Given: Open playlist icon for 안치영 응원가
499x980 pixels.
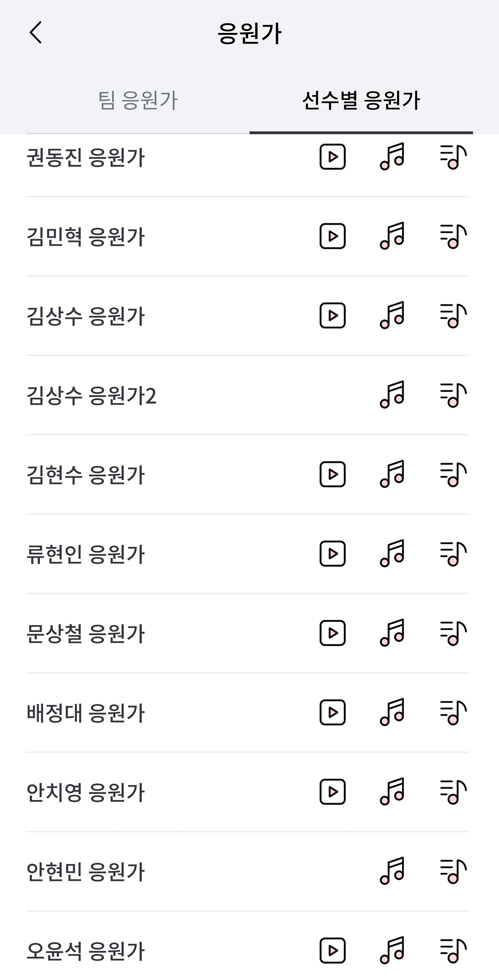Looking at the screenshot, I should coord(453,792).
